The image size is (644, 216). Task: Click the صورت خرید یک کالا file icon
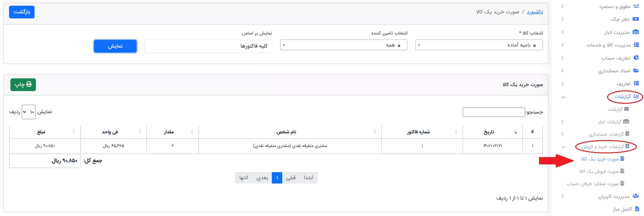(622, 158)
